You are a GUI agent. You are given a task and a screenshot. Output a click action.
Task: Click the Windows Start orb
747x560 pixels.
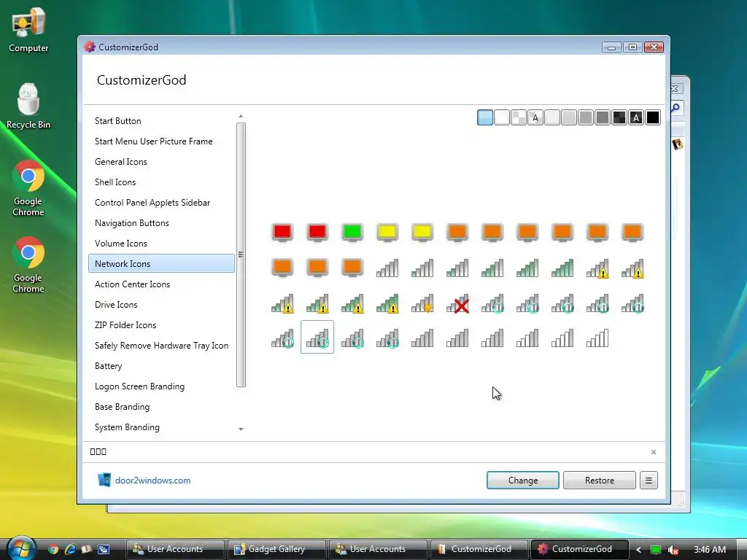point(21,548)
